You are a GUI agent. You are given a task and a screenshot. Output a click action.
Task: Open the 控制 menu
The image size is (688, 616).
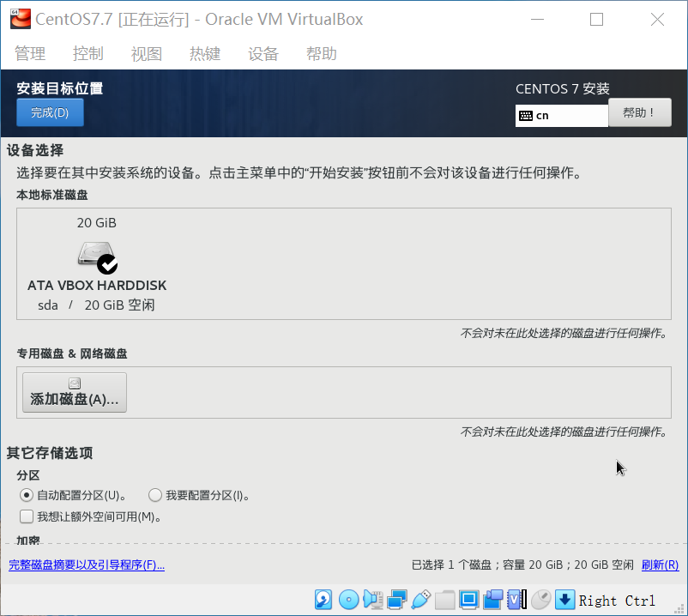(x=88, y=54)
